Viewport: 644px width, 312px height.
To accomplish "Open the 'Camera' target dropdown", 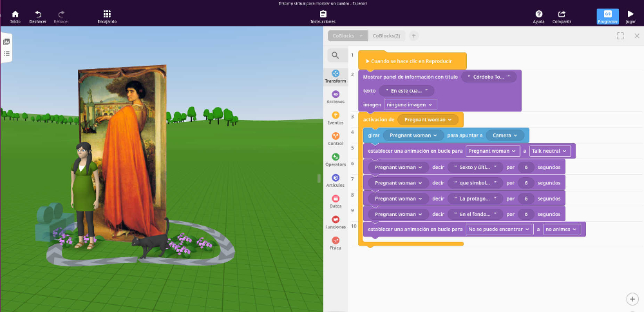I will (506, 135).
